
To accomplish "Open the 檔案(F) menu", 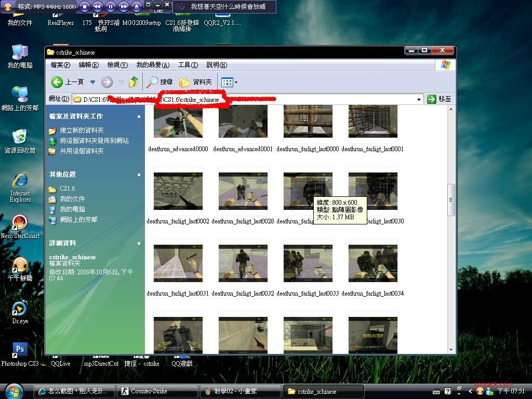I will point(60,65).
